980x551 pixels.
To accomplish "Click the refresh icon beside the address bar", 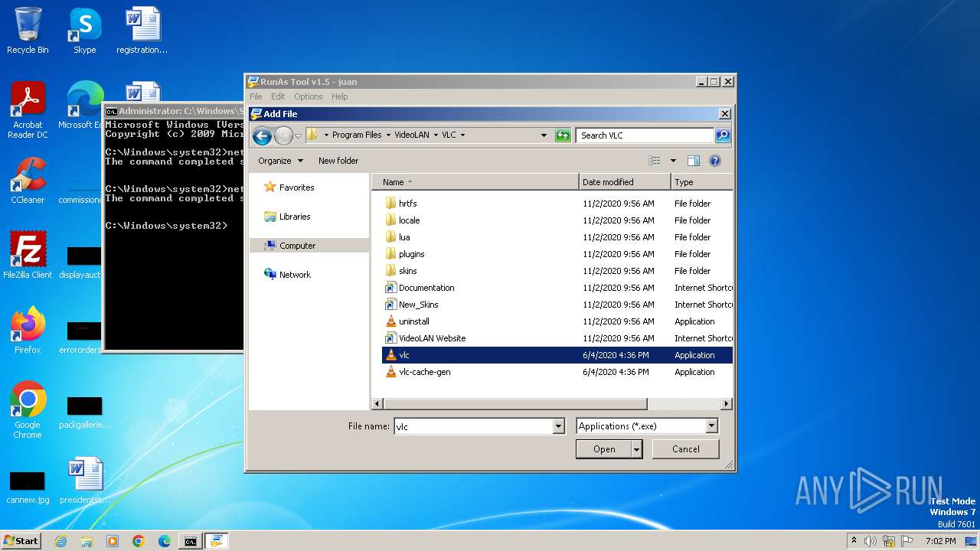I will 563,135.
